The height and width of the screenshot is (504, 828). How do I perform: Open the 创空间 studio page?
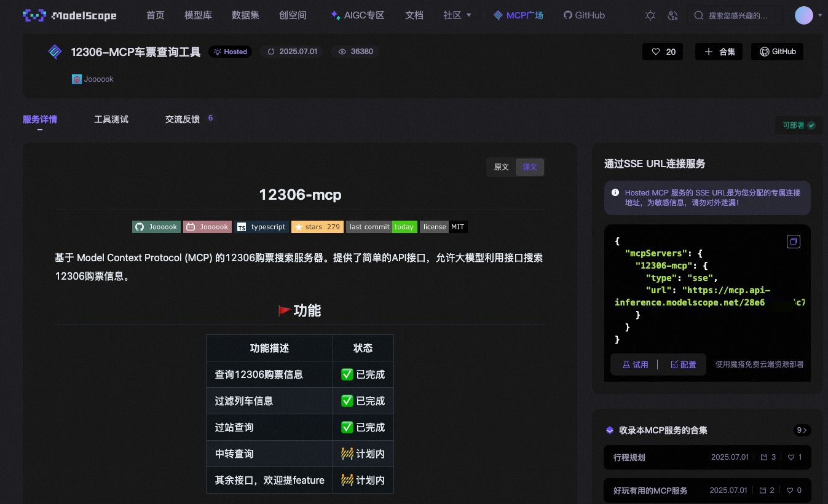point(293,15)
